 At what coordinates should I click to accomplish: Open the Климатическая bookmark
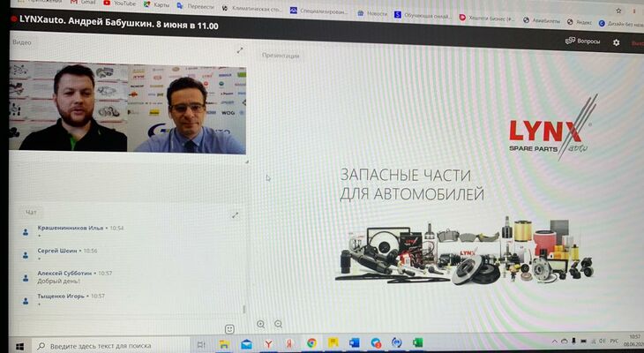[x=251, y=8]
